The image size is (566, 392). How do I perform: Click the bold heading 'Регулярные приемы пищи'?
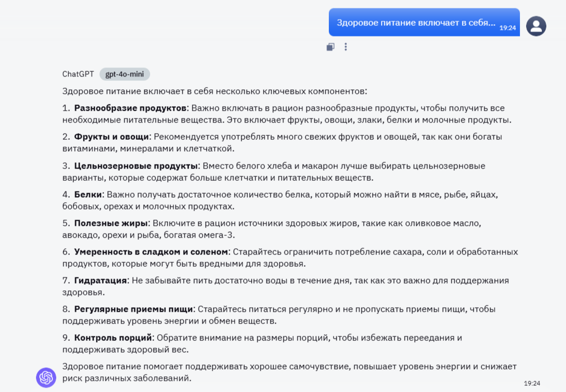[134, 309]
